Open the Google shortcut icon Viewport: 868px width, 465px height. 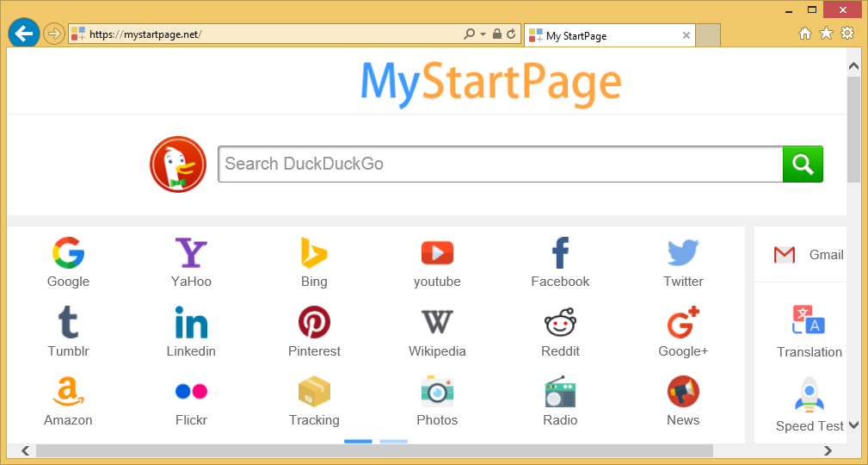pos(68,254)
